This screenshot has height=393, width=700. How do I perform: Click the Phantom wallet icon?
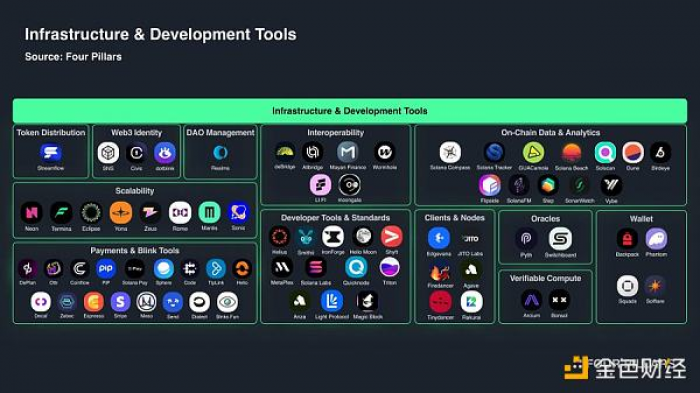tap(656, 239)
